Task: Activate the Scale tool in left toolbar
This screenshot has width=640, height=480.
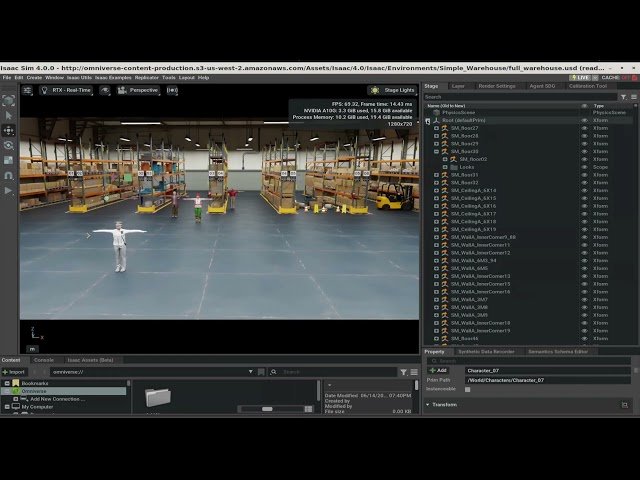Action: point(9,160)
